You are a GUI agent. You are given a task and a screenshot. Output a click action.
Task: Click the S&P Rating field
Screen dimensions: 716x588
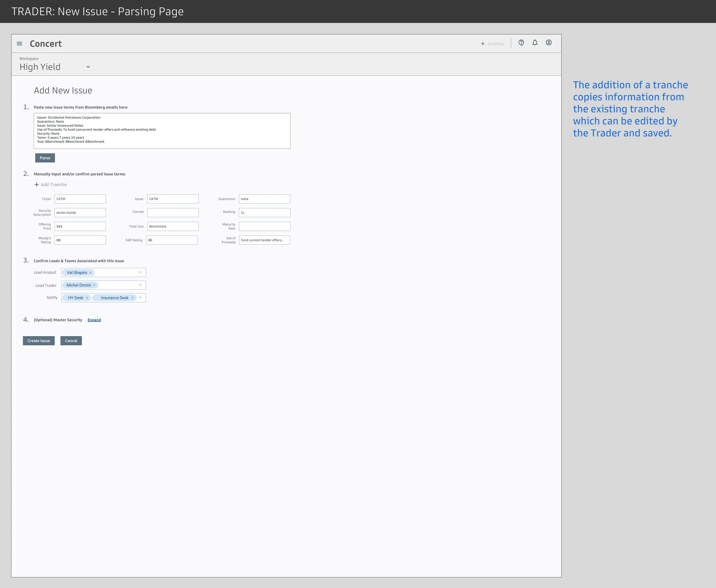172,240
